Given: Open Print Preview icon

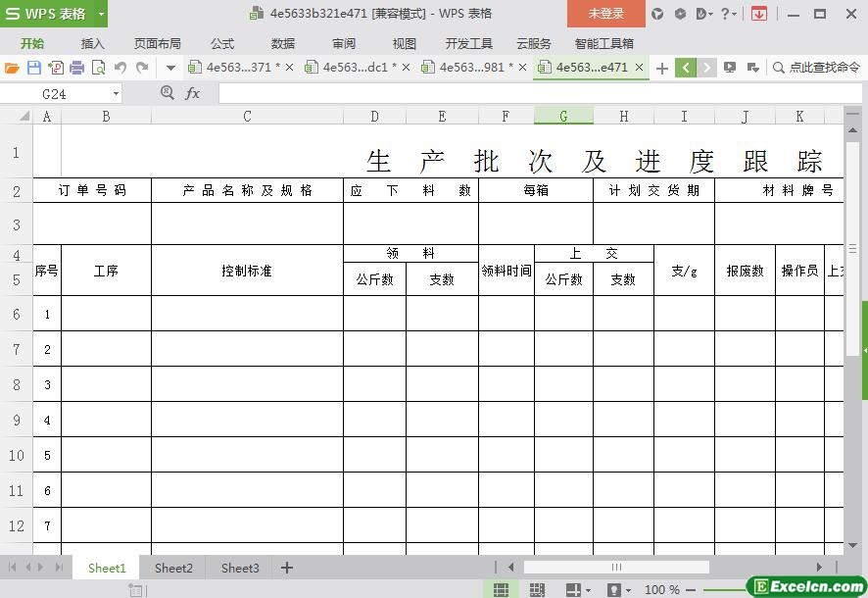Looking at the screenshot, I should click(99, 68).
